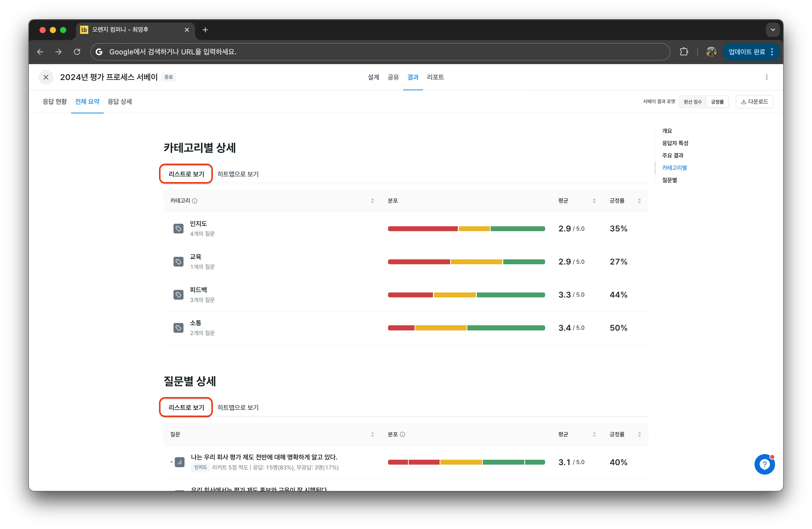Switch result format to 긍정률
This screenshot has width=812, height=529.
[717, 102]
